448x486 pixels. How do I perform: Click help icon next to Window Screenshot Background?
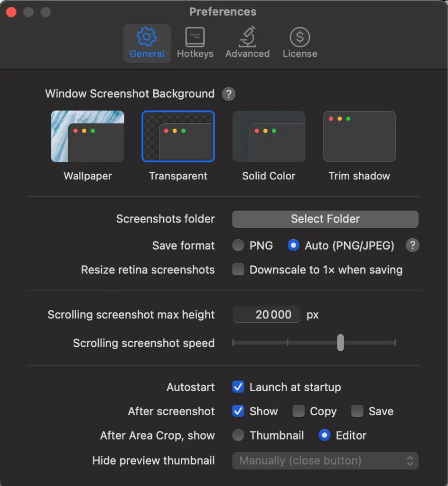(229, 94)
